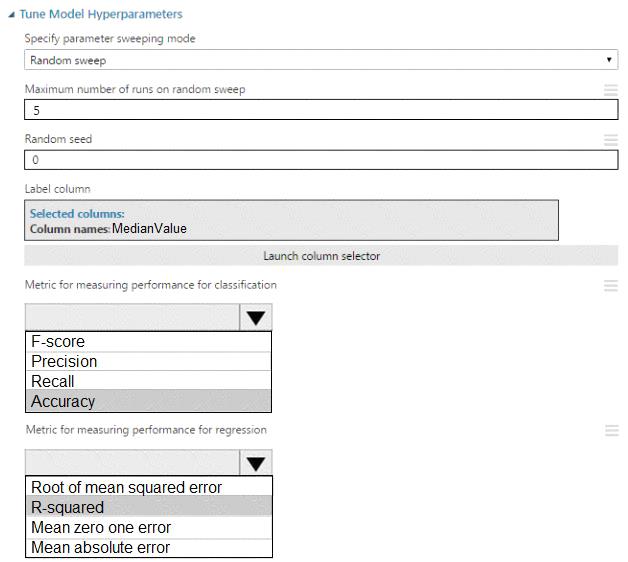The height and width of the screenshot is (562, 628).
Task: Choose R-squared regression metric
Action: click(x=148, y=507)
